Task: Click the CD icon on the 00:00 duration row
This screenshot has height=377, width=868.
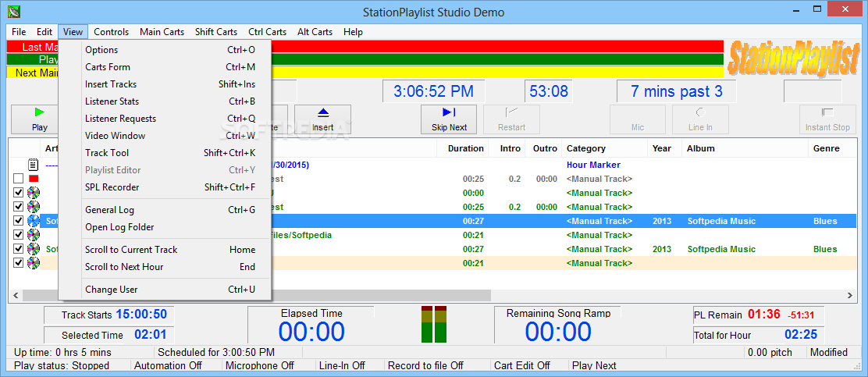Action: tap(34, 193)
